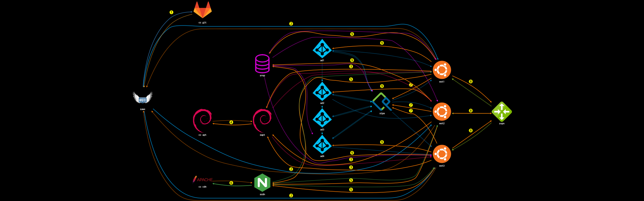The width and height of the screenshot is (644, 201).
Task: Click the 'cc git' label
Action: [203, 22]
